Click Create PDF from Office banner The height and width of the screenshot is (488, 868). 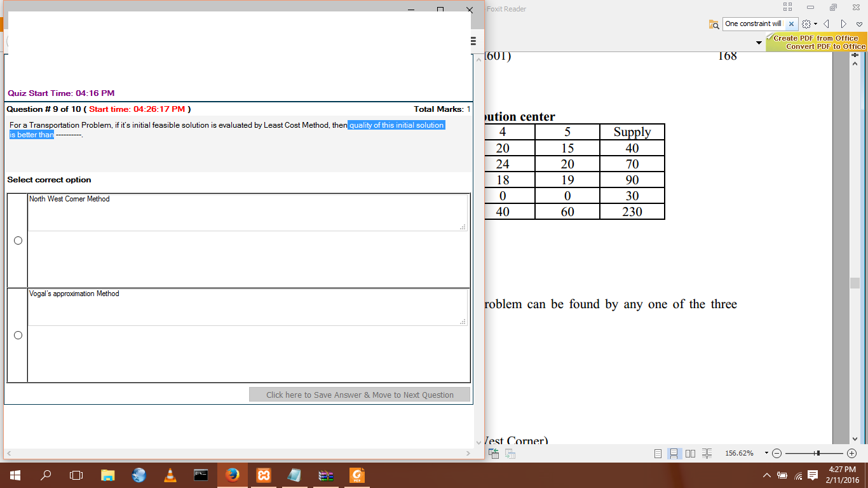pyautogui.click(x=815, y=38)
